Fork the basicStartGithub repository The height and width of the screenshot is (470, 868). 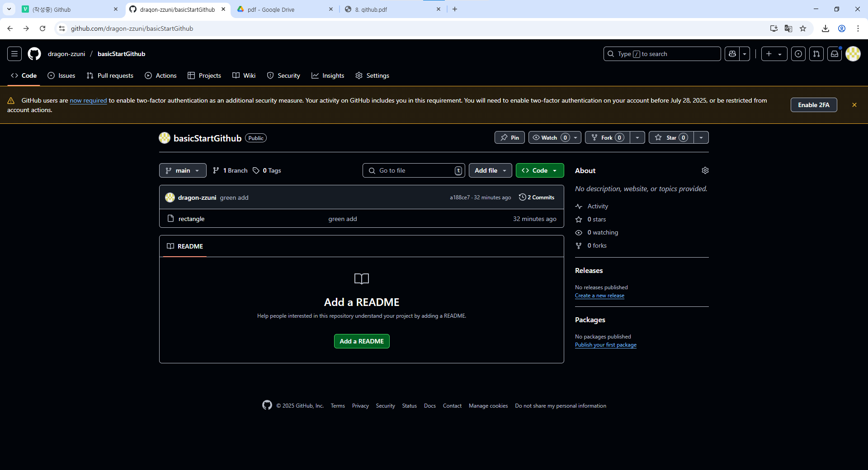[x=607, y=137]
